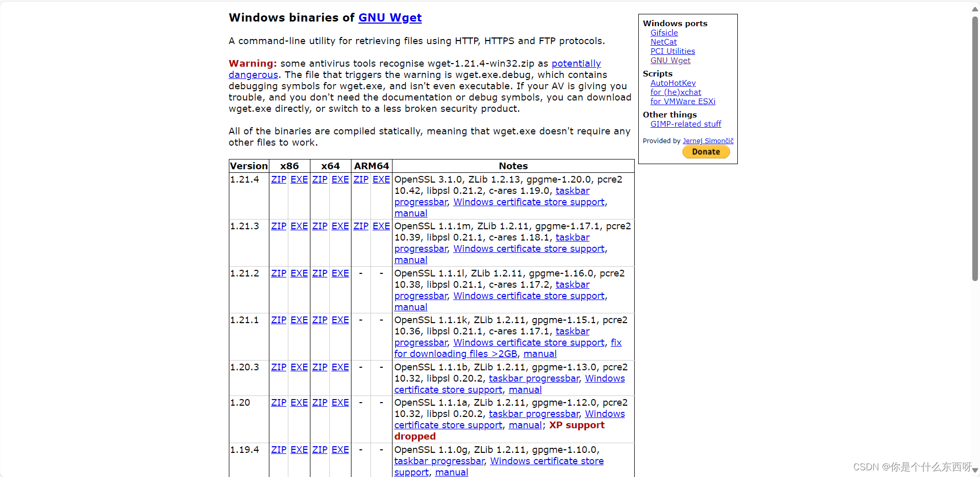Download 1.20.3 x86 EXE

point(299,367)
